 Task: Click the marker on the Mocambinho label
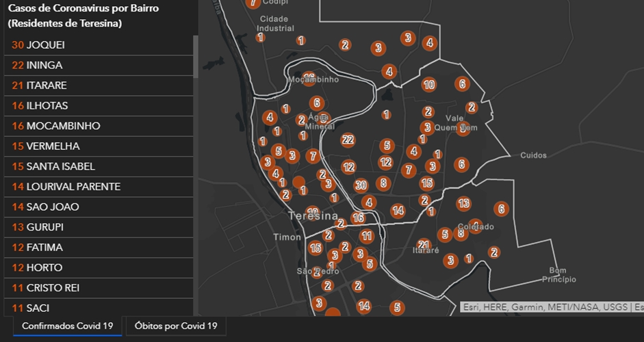click(309, 79)
